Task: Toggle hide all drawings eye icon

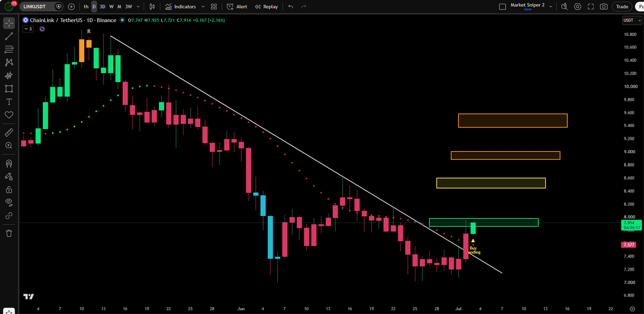Action: pyautogui.click(x=9, y=202)
